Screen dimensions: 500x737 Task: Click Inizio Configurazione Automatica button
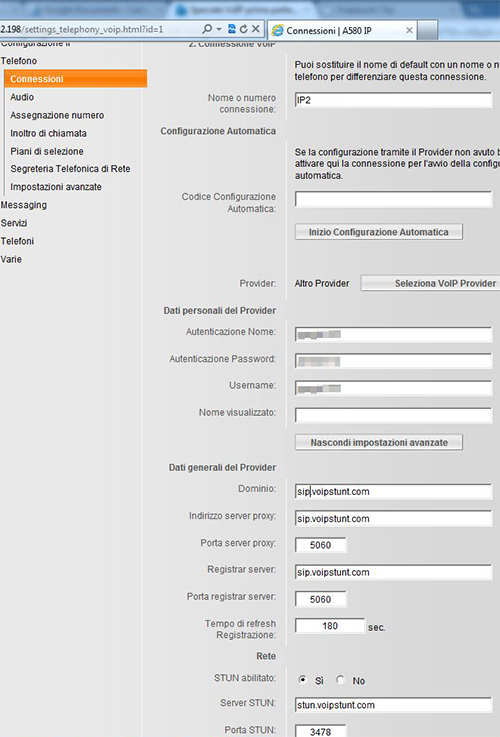point(379,232)
